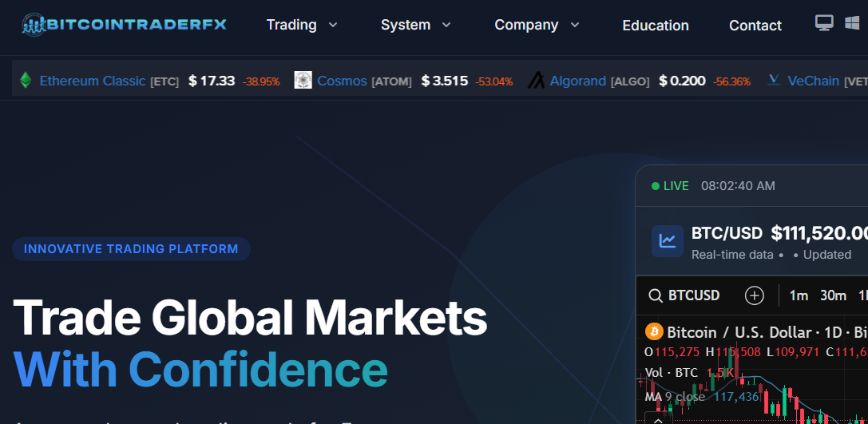Open the VeChain ticker link
The image size is (868, 424).
point(813,81)
